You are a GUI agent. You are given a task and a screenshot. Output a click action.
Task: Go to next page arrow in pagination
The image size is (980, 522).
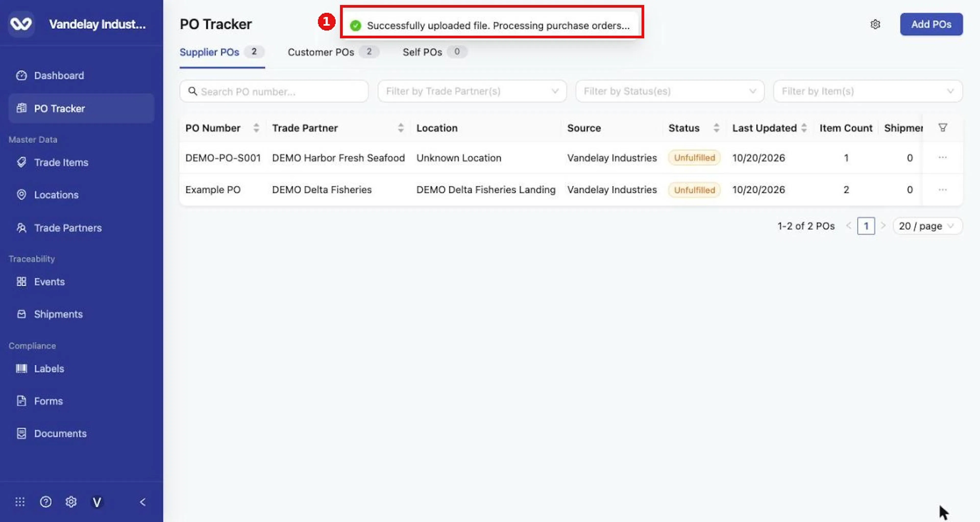(x=883, y=226)
